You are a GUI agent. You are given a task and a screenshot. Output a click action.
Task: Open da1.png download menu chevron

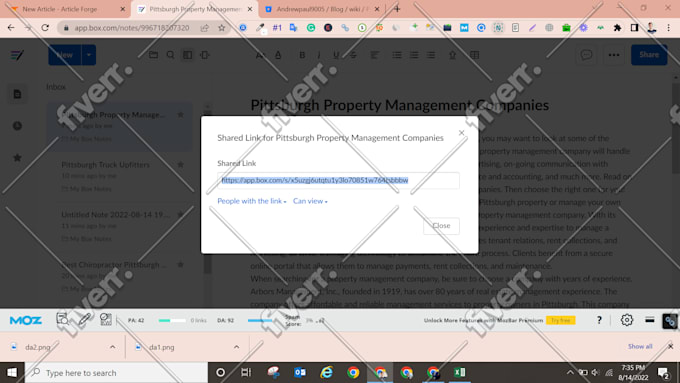[x=236, y=347]
